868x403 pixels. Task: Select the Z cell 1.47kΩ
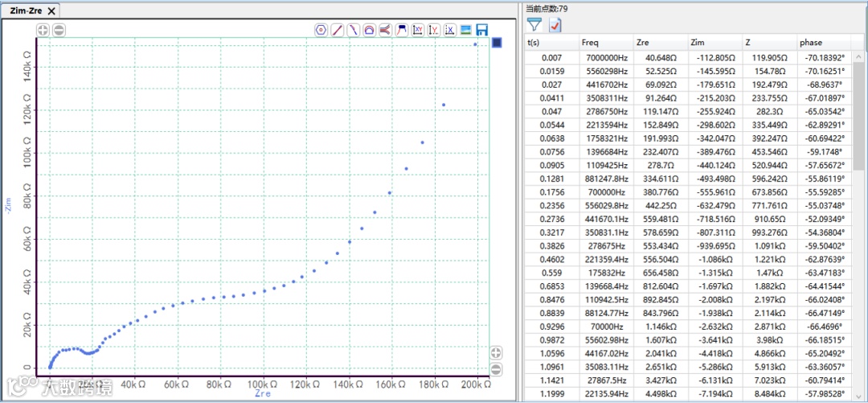click(768, 273)
